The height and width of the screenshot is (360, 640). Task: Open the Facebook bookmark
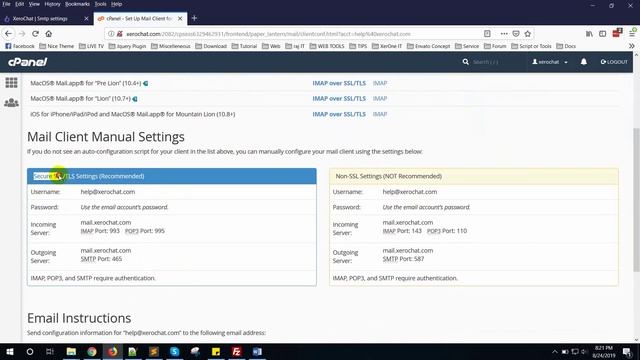pos(20,46)
